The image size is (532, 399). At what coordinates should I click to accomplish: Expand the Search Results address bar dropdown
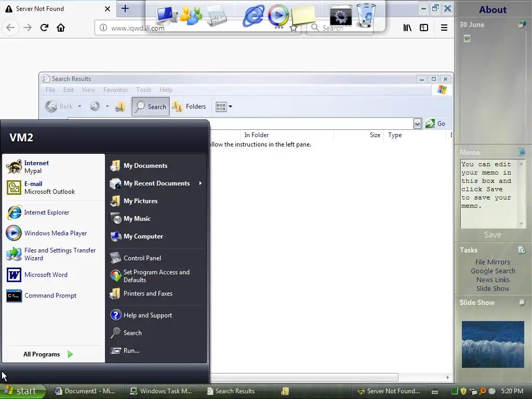(417, 124)
